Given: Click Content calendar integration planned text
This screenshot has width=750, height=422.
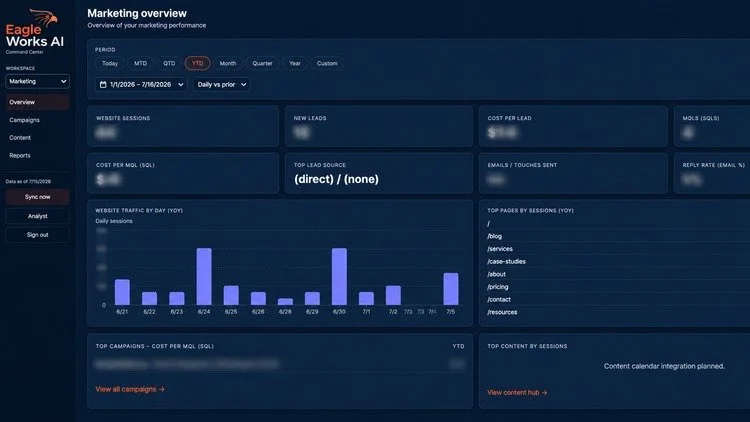Looking at the screenshot, I should click(x=664, y=366).
